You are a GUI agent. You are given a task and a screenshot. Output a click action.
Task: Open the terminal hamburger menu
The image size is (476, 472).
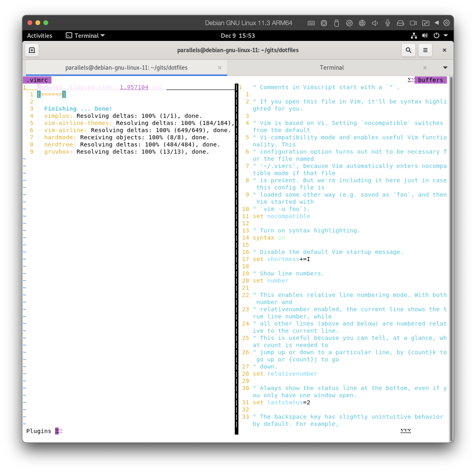click(425, 50)
